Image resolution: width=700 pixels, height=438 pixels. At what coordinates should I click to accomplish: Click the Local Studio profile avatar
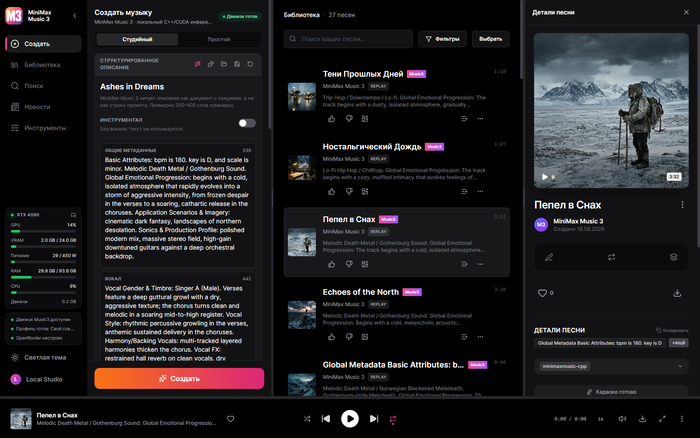(16, 379)
